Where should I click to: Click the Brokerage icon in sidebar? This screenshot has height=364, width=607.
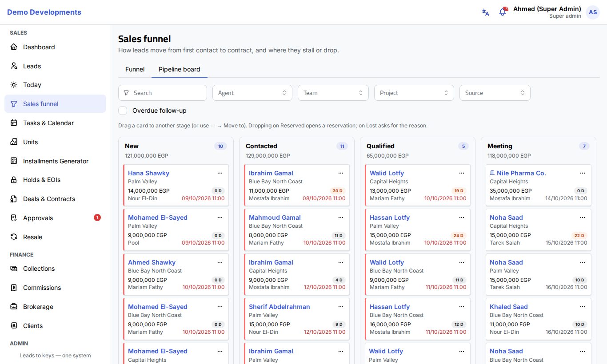tap(14, 307)
